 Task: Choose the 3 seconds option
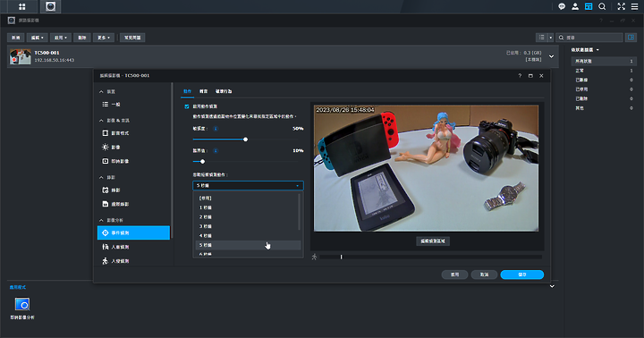coord(247,226)
